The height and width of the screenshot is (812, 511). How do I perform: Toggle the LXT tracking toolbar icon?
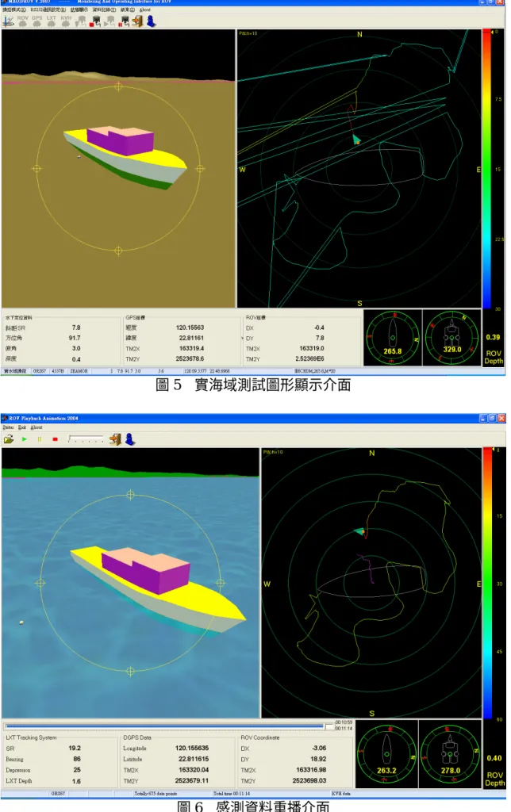click(52, 21)
